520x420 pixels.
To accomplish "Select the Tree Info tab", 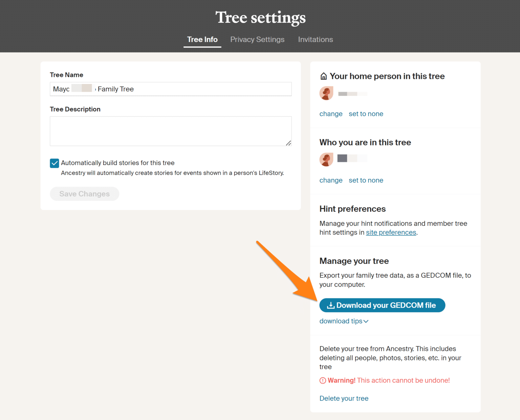I will (202, 39).
